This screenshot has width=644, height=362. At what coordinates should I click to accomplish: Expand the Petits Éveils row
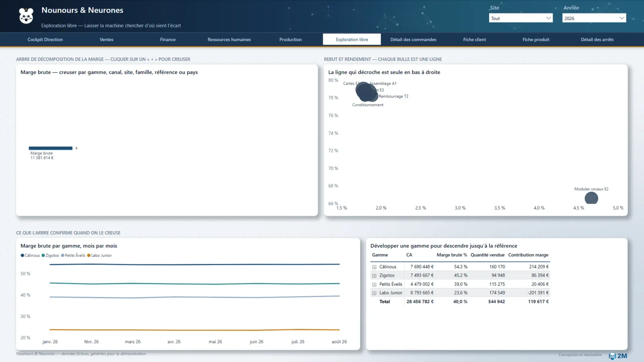pos(374,284)
